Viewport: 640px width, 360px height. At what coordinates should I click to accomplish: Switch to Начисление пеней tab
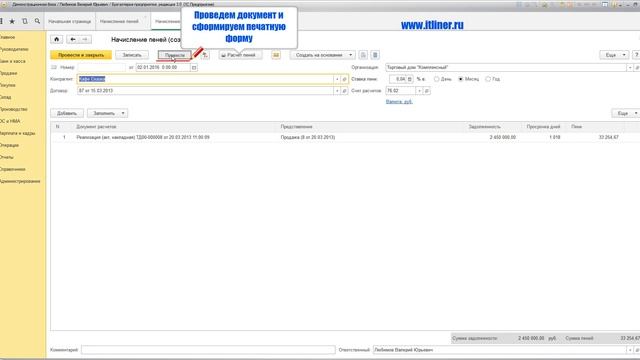coord(120,21)
